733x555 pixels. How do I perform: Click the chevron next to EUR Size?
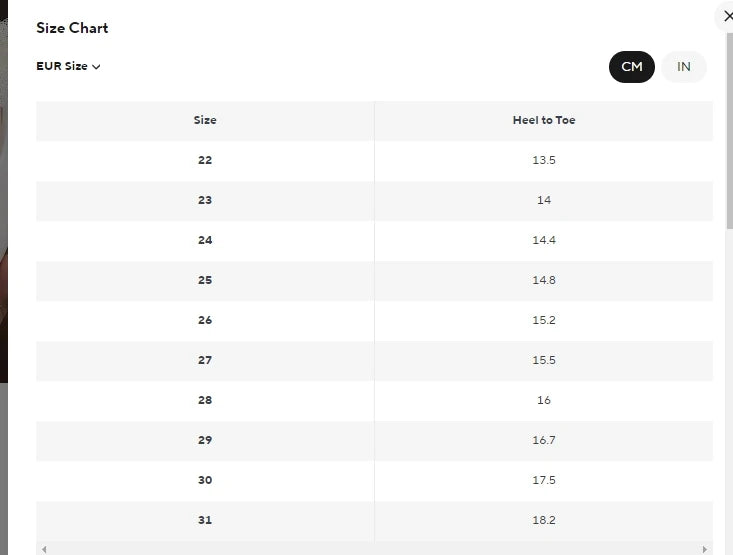coord(96,67)
